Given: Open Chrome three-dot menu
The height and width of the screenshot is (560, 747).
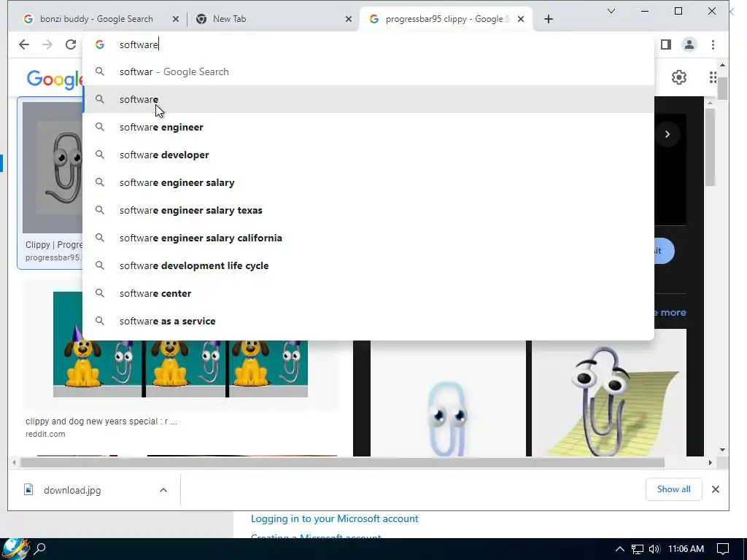Looking at the screenshot, I should point(713,44).
